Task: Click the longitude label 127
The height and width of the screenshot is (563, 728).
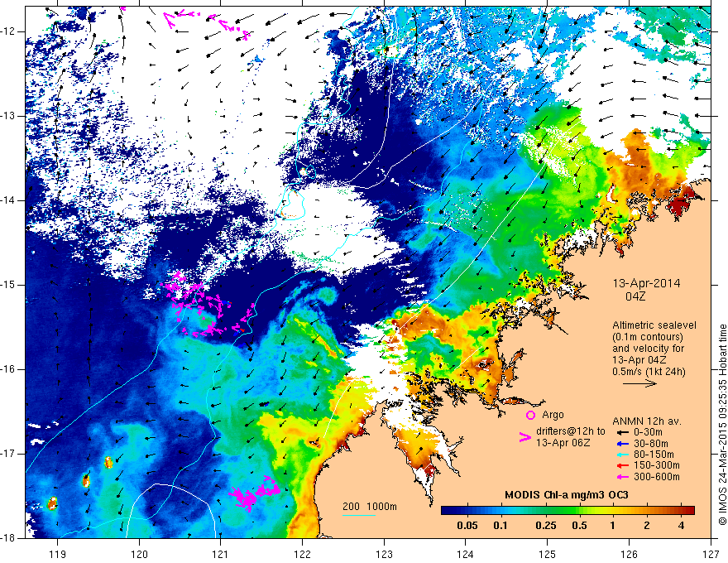Action: pyautogui.click(x=711, y=554)
